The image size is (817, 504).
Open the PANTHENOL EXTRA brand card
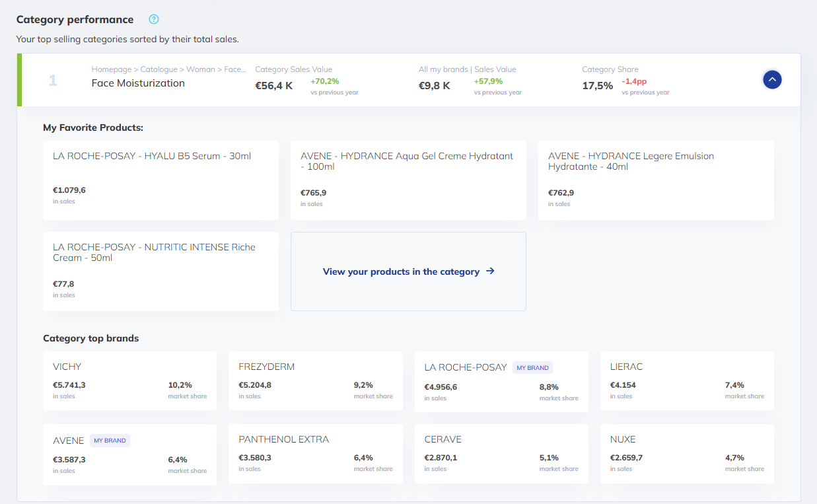click(x=315, y=453)
